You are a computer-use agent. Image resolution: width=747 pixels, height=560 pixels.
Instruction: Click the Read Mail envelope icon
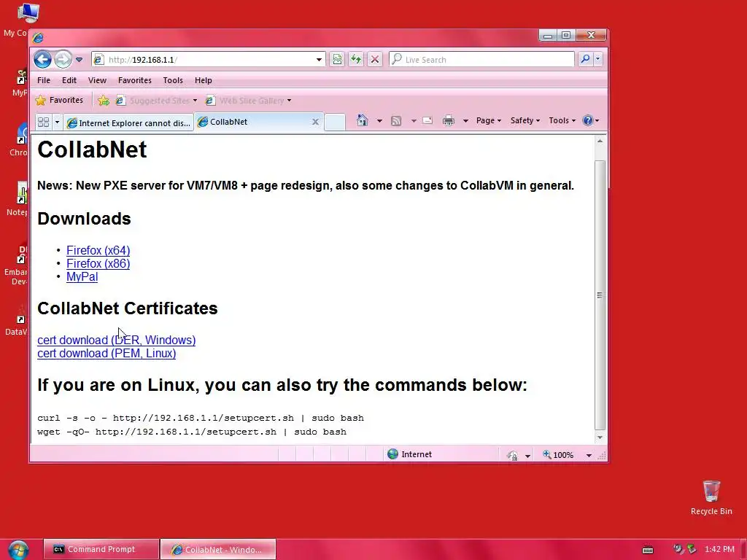427,120
